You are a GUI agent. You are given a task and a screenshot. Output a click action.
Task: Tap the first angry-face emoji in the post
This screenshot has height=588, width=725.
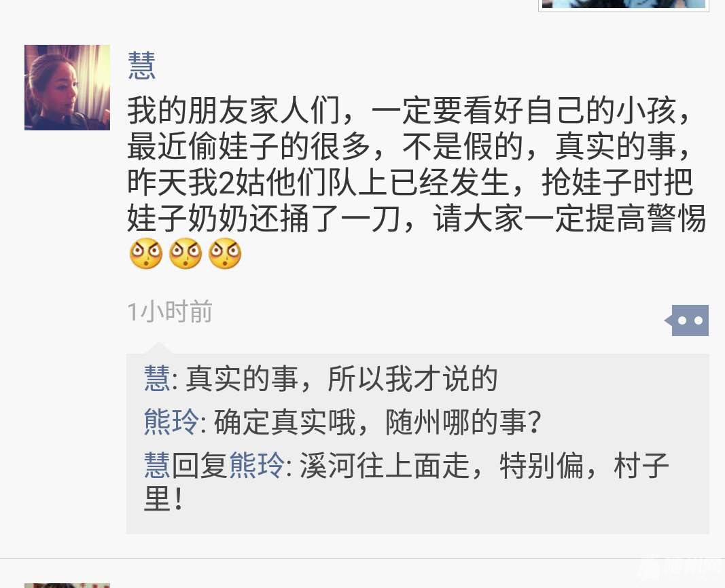pyautogui.click(x=146, y=253)
